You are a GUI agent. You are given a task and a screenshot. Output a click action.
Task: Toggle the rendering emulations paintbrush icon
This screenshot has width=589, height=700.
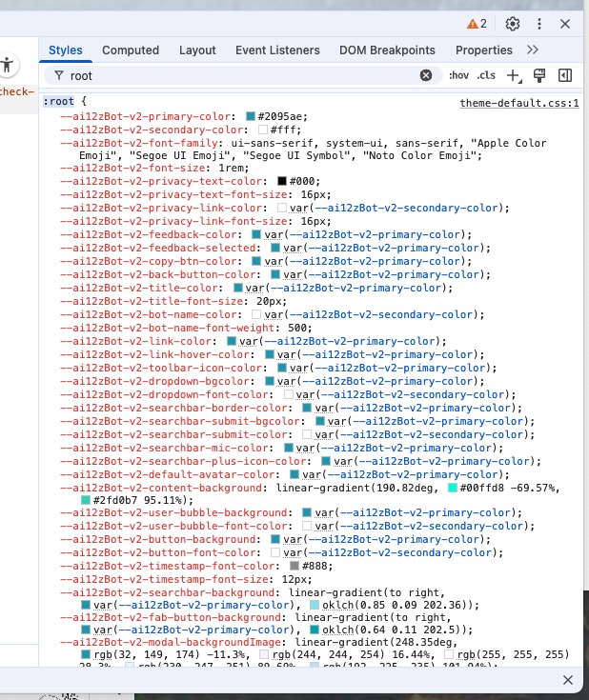(539, 75)
